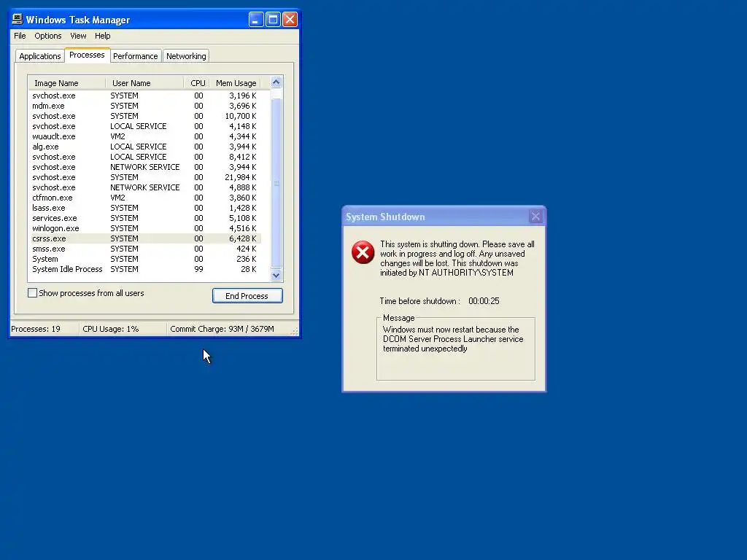This screenshot has height=560, width=747.
Task: Open the File menu
Action: (20, 36)
